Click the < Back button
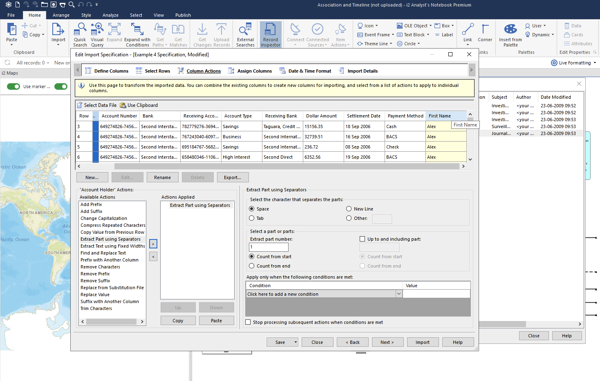The image size is (600, 381). click(x=352, y=342)
